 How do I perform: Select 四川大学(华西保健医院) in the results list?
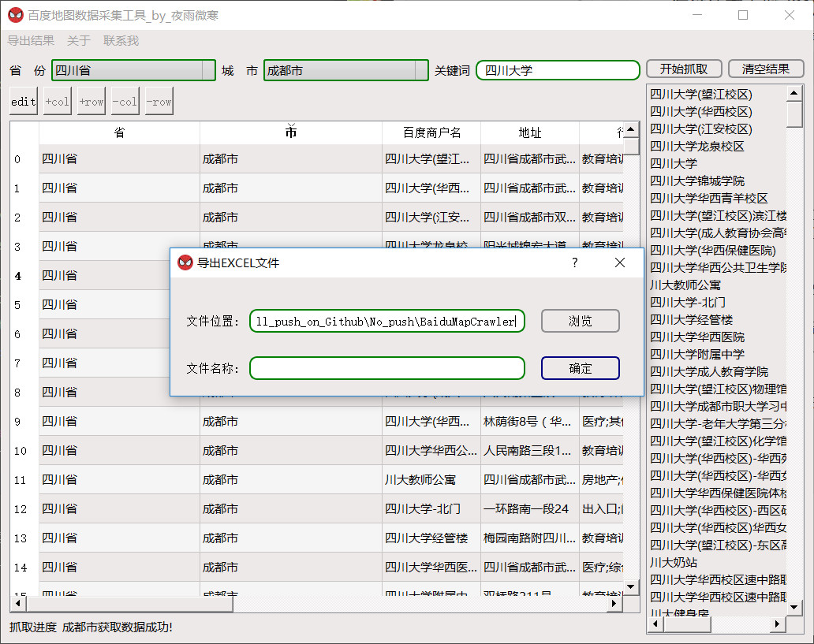click(x=718, y=250)
